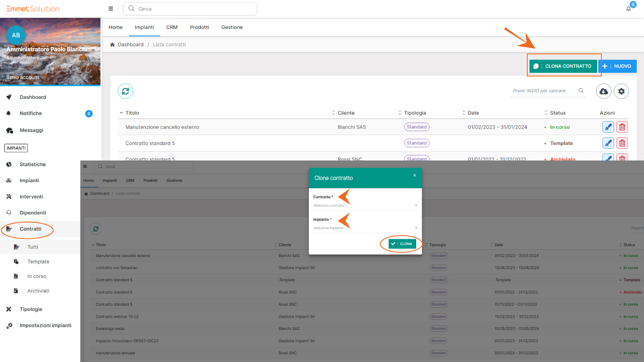Delete the Contratto standard 5 template row
This screenshot has height=362, width=644.
point(622,143)
